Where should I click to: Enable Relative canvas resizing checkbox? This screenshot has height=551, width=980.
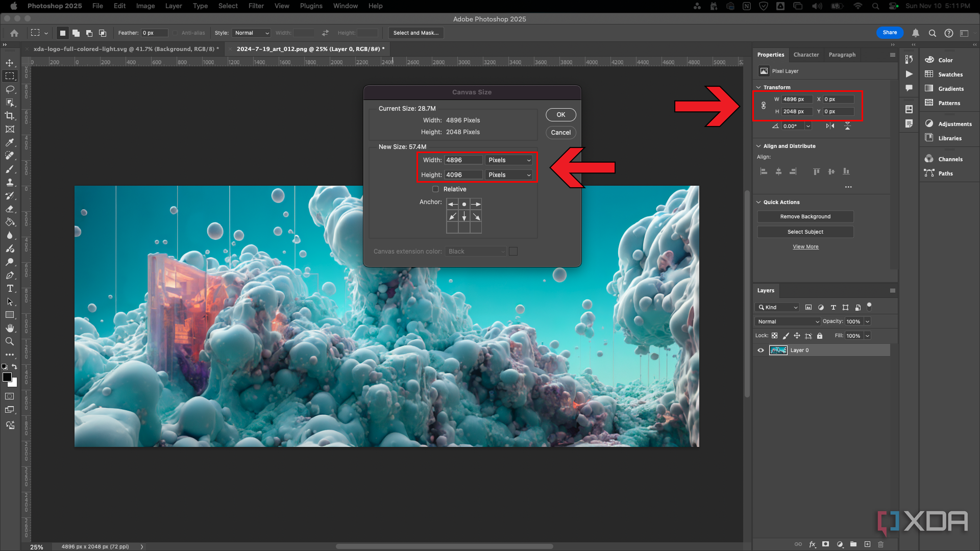[435, 189]
